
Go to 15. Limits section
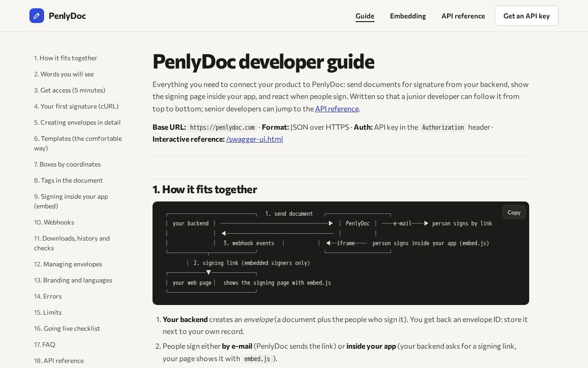click(48, 312)
